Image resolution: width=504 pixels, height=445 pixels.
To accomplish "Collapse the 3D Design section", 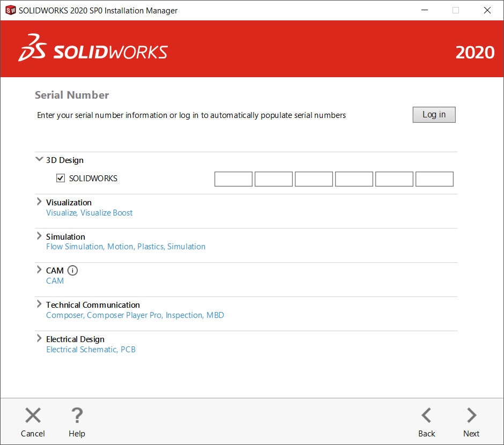I will pos(39,159).
